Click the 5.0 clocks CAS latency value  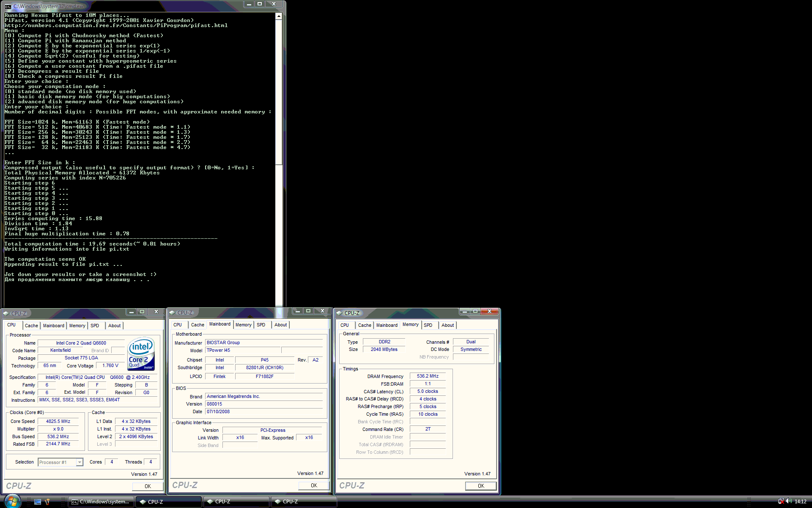(x=428, y=391)
